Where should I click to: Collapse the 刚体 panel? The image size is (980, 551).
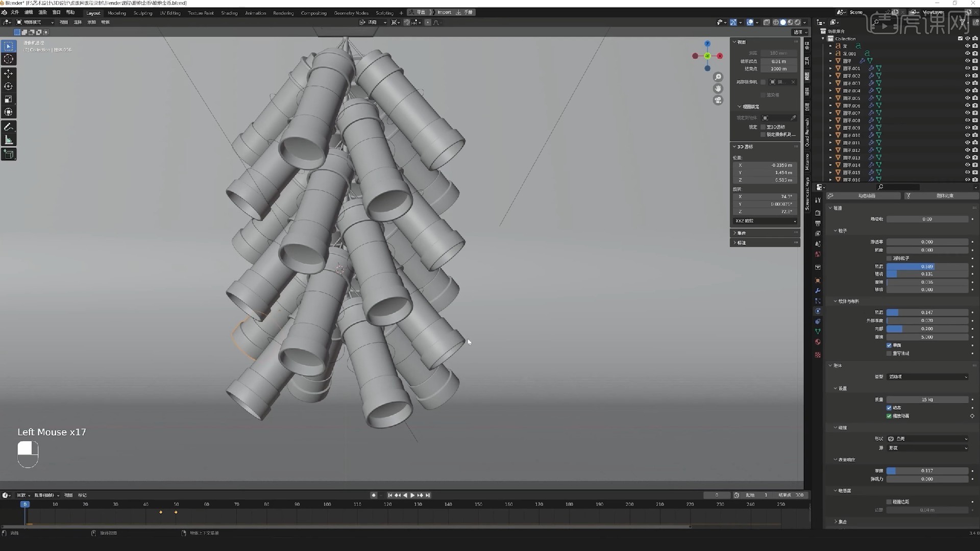click(x=830, y=365)
